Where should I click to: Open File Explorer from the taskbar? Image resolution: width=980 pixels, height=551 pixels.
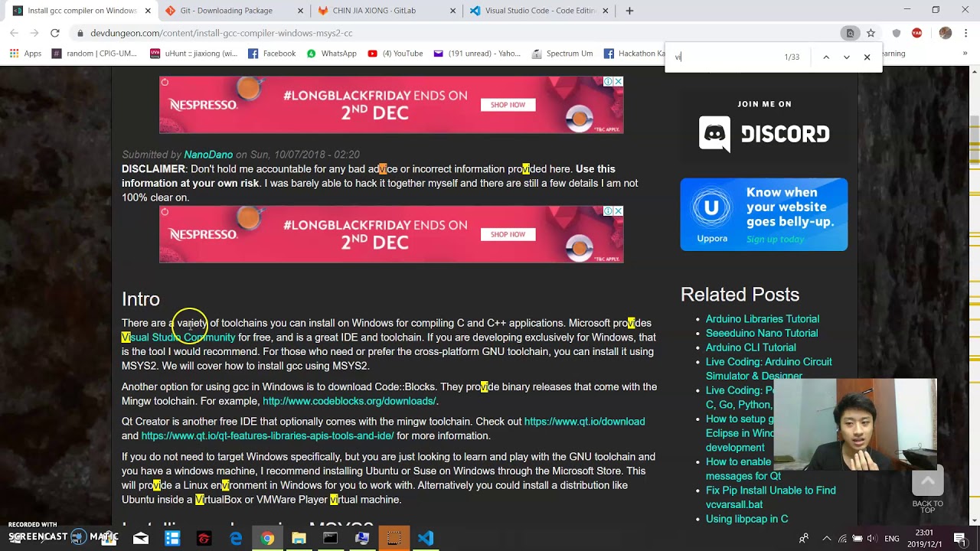coord(299,539)
